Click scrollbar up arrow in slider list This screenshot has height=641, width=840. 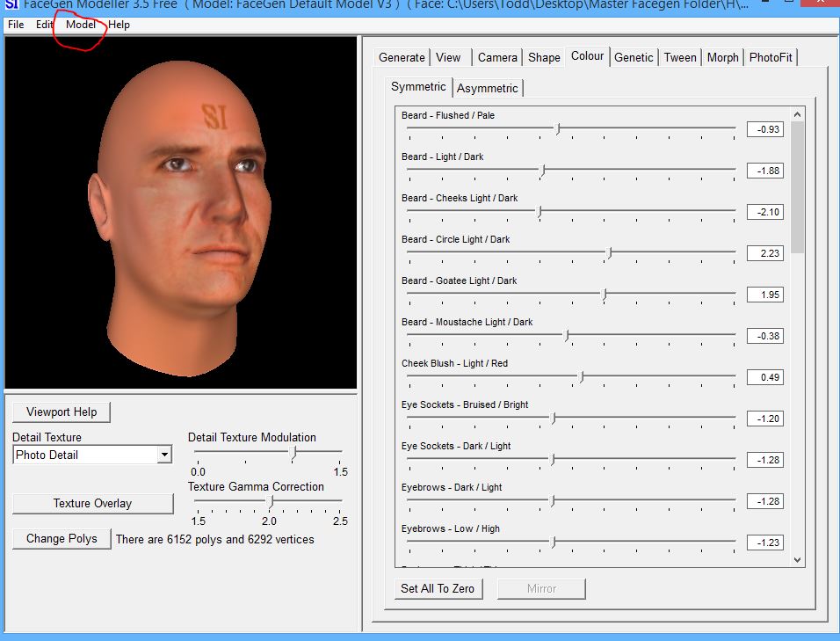pyautogui.click(x=797, y=114)
